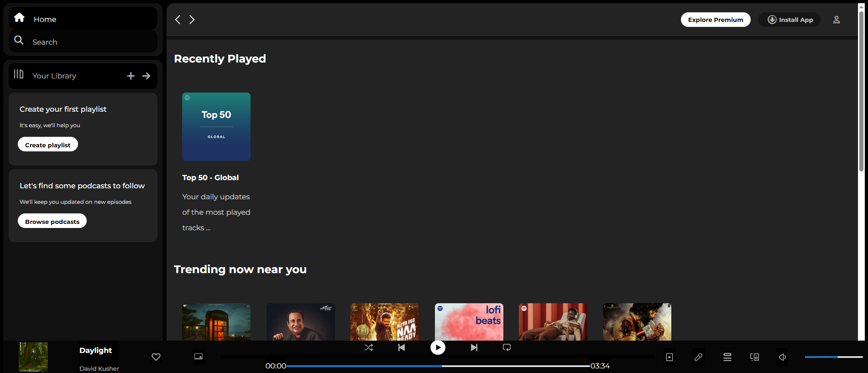Open the lofi beats playlist cover
Viewport: 868px width, 373px height.
(x=469, y=322)
